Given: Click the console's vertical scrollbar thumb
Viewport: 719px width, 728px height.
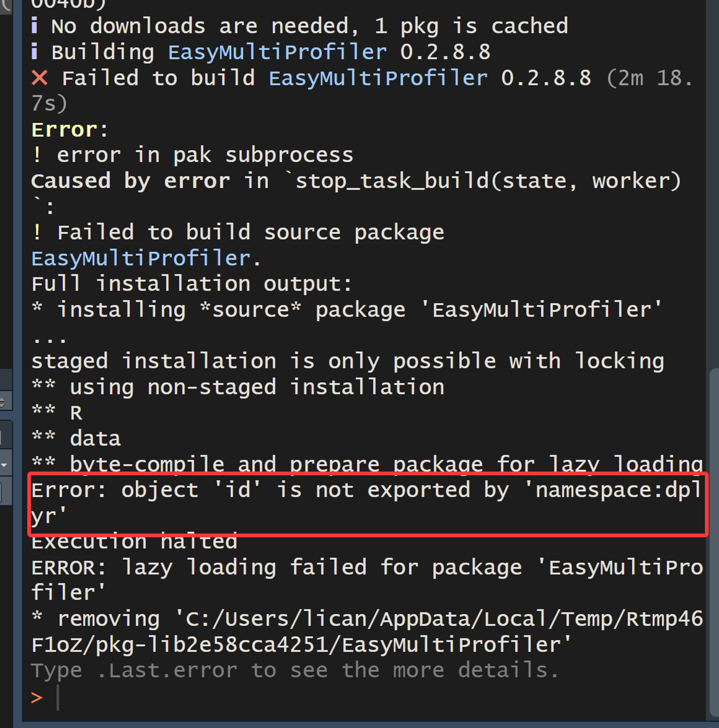Looking at the screenshot, I should tap(713, 540).
